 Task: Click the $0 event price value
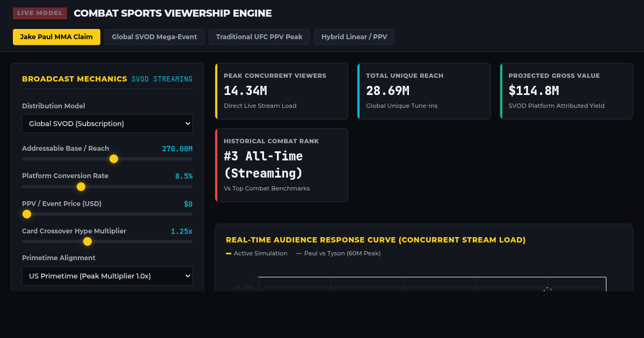188,204
